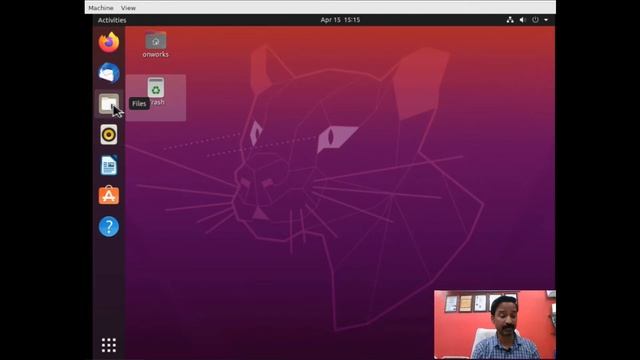Show Applications grid button
The width and height of the screenshot is (640, 360).
109,345
